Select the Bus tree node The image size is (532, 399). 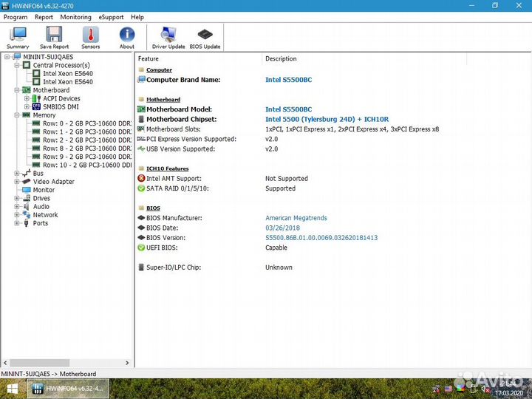(x=38, y=173)
